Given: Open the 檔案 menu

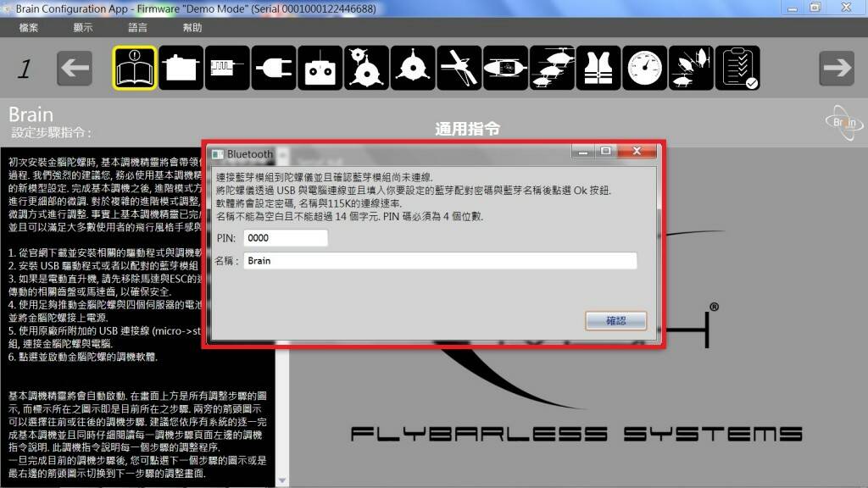Looking at the screenshot, I should (28, 28).
